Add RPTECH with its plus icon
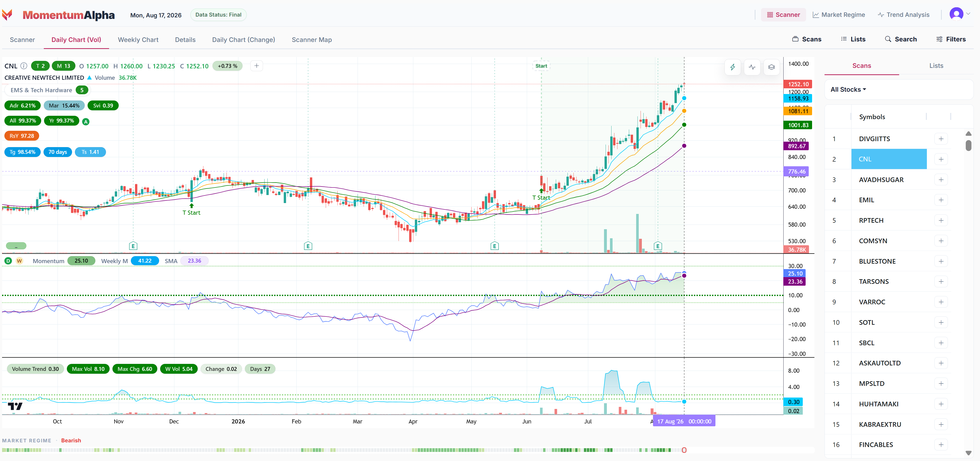This screenshot has width=980, height=461. pyautogui.click(x=941, y=221)
